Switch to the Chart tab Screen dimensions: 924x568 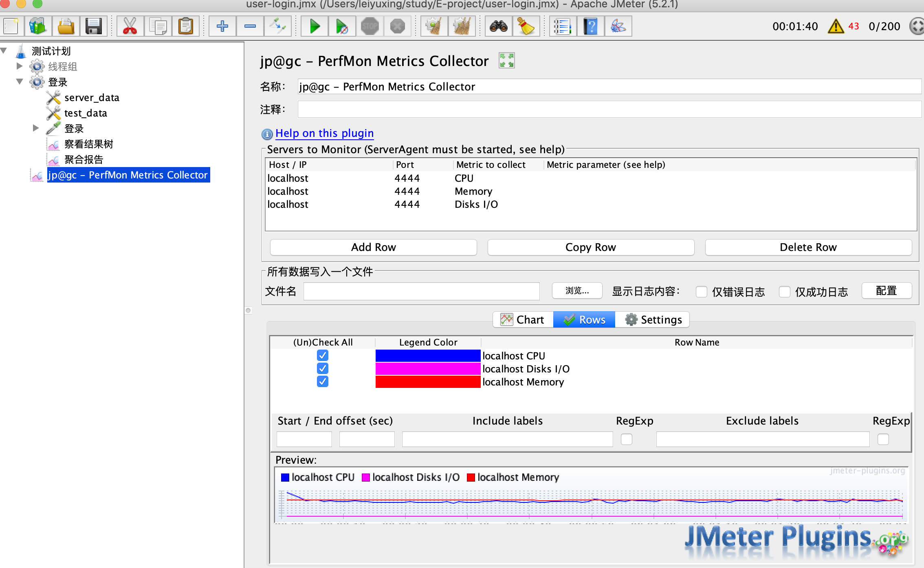click(523, 320)
